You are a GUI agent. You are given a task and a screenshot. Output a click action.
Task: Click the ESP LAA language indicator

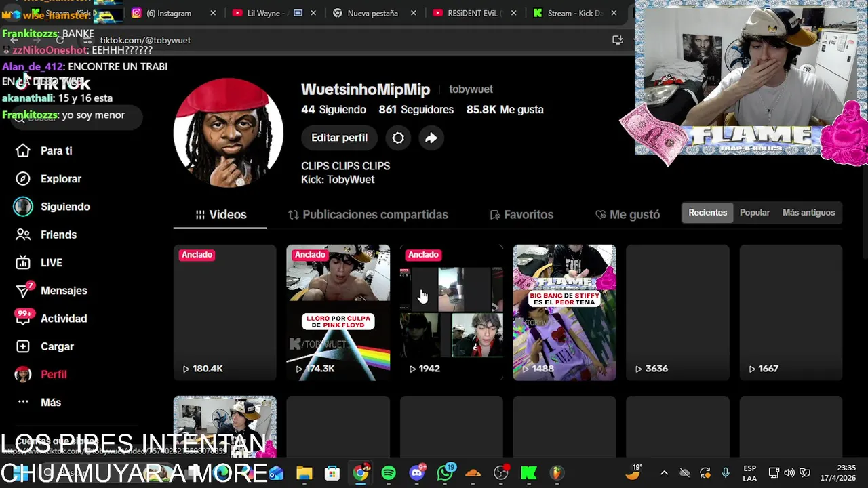click(749, 472)
